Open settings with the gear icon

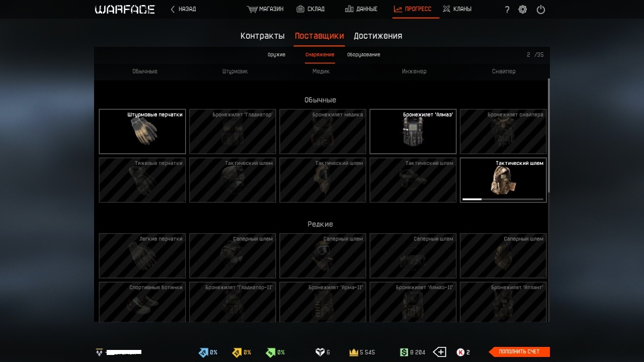523,10
